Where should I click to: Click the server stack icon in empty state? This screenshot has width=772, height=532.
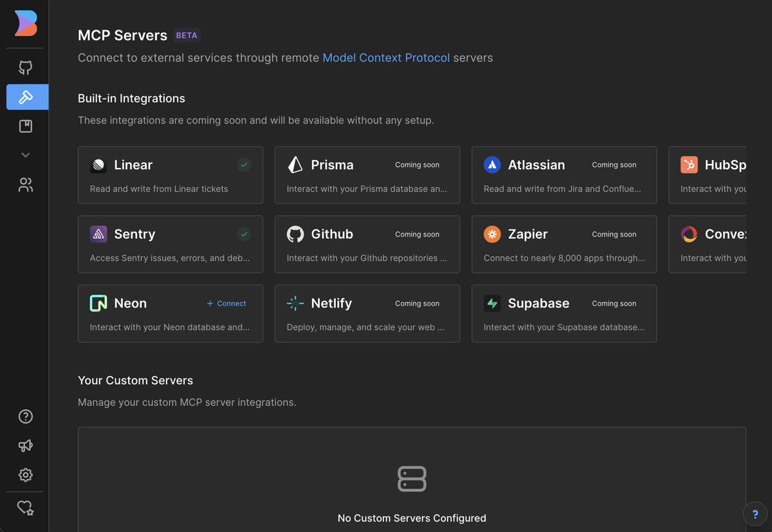coord(412,479)
